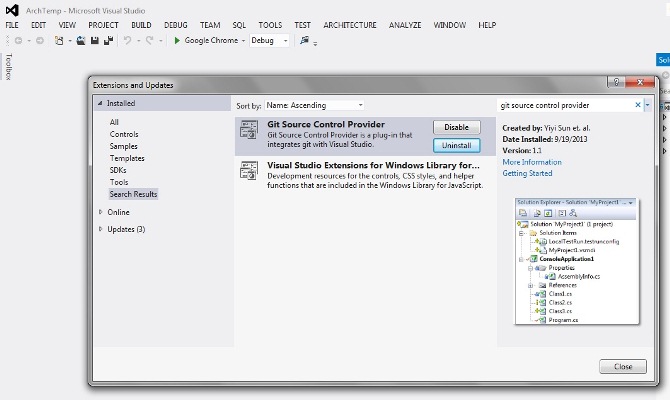
Task: Click the New Project toolbar icon
Action: (59, 41)
